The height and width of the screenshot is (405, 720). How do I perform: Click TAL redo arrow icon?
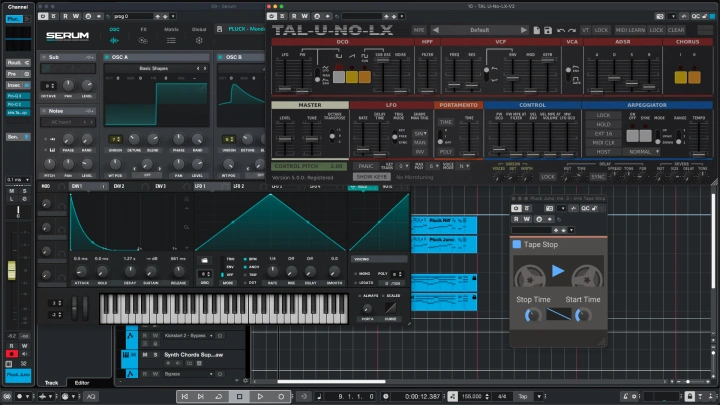(x=572, y=30)
